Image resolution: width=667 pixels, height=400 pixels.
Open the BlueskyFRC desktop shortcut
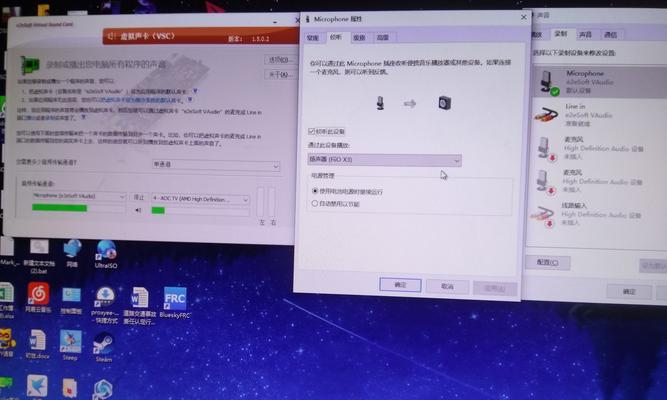175,303
